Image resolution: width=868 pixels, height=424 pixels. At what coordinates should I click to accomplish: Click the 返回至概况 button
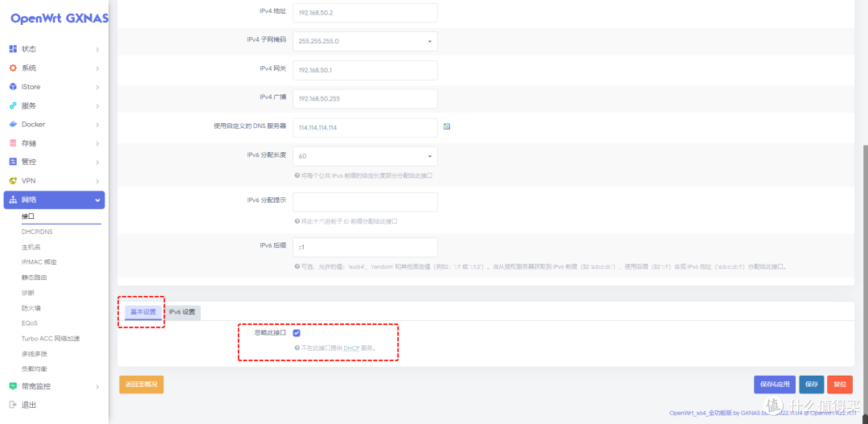(x=141, y=384)
